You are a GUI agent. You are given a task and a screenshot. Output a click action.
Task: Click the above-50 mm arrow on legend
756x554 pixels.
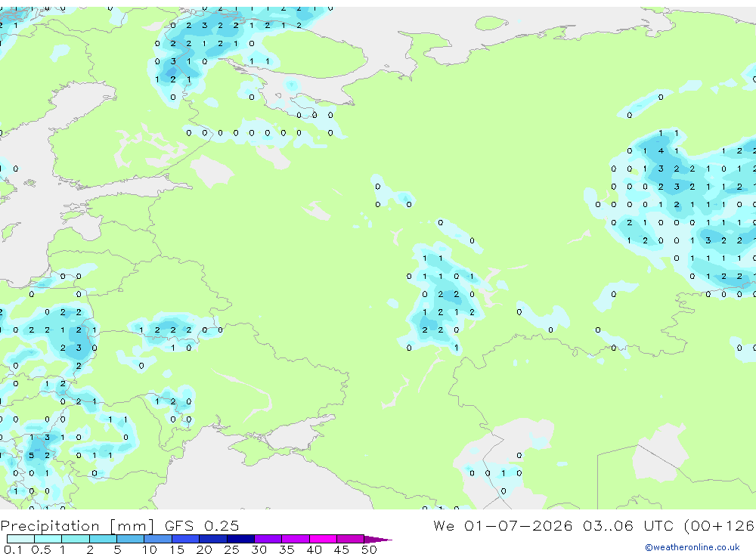point(378,539)
